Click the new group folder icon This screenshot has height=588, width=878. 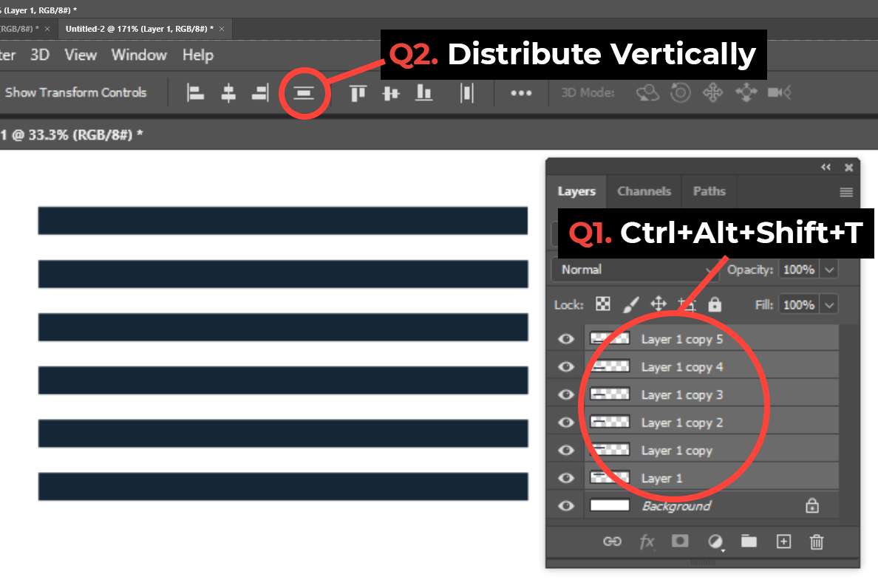coord(749,541)
